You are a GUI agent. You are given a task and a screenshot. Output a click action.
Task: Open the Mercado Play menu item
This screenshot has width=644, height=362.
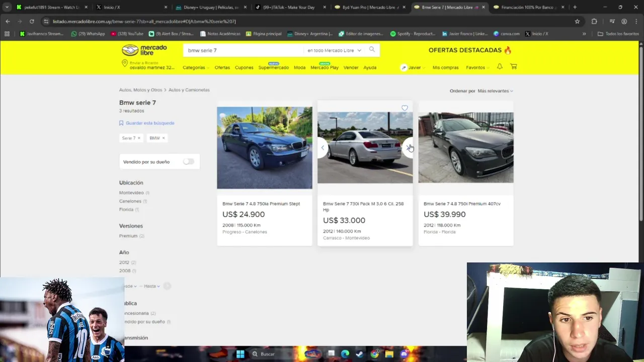[325, 67]
